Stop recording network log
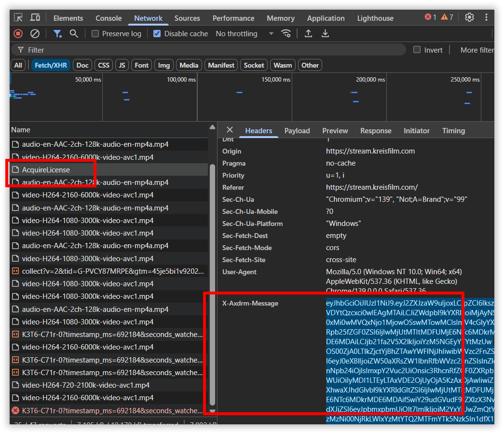Image resolution: width=504 pixels, height=434 pixels. 18,34
